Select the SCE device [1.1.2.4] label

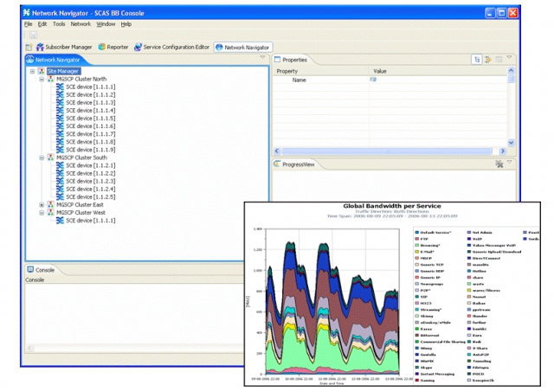pyautogui.click(x=90, y=189)
